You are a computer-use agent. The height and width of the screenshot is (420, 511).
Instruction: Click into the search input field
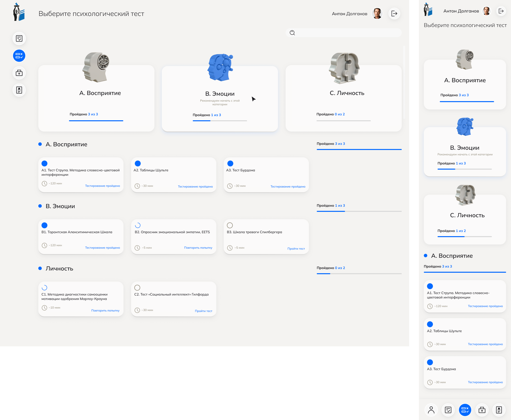346,33
